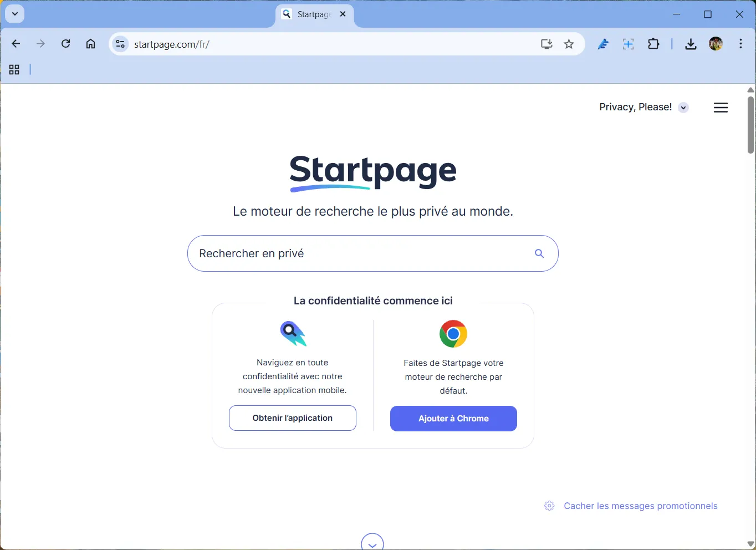Image resolution: width=756 pixels, height=550 pixels.
Task: Click the install app icon in address bar
Action: (546, 44)
